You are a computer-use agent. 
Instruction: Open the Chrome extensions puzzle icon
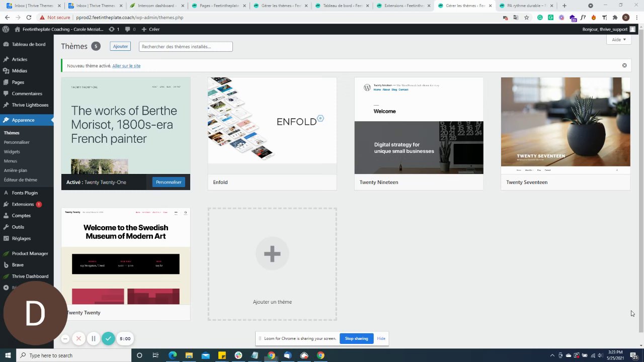615,17
